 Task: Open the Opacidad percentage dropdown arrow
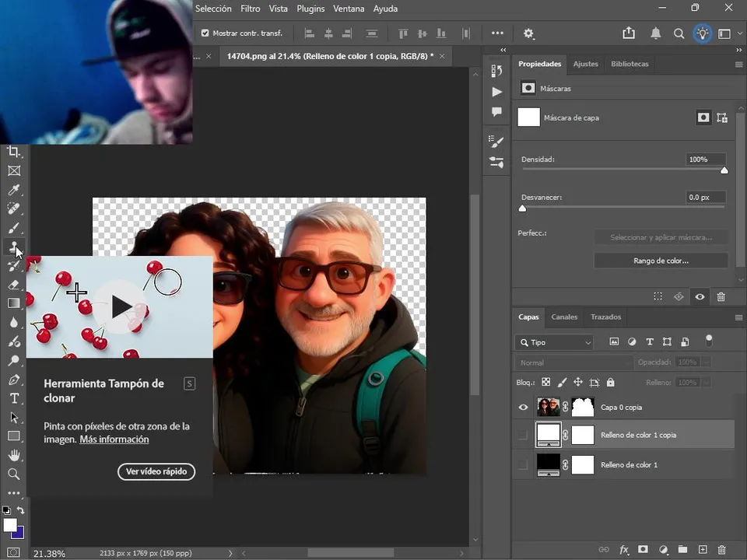coord(707,362)
